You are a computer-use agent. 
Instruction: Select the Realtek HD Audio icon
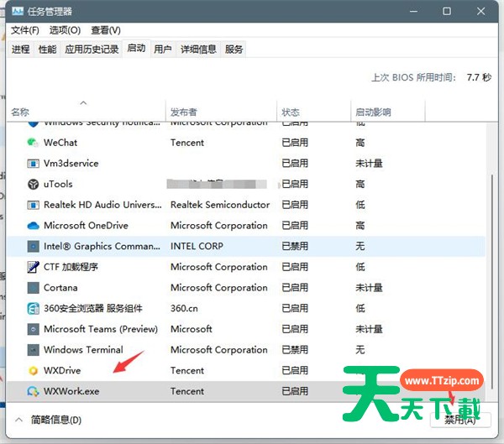[34, 205]
